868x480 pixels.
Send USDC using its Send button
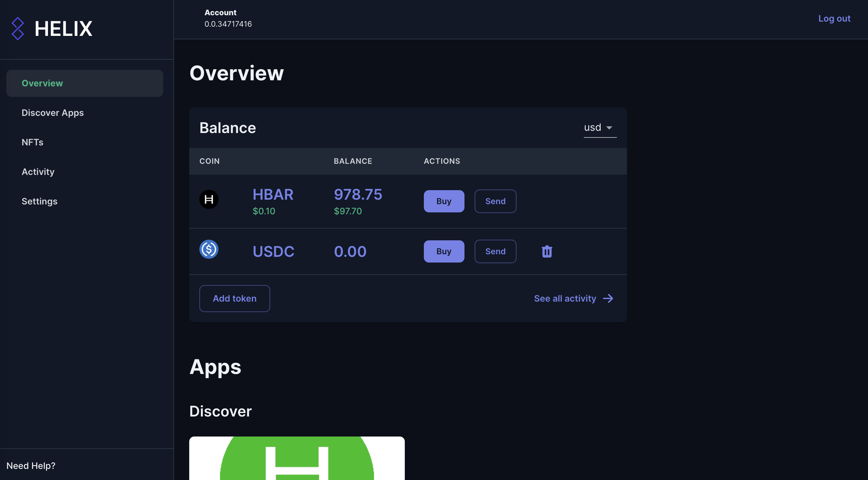point(495,251)
